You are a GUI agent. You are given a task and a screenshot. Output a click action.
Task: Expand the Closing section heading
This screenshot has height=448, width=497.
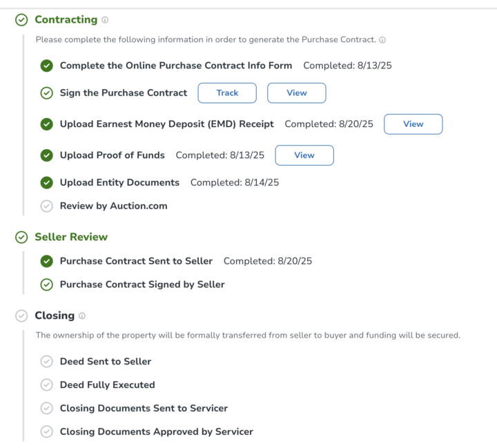click(x=55, y=316)
